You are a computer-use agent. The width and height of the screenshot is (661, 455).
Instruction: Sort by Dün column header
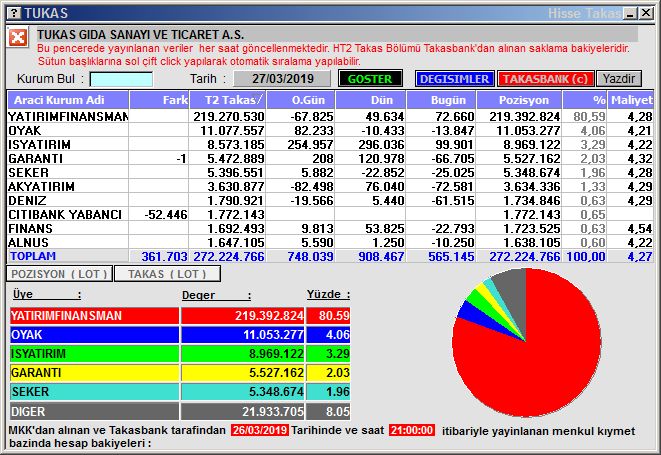click(x=371, y=100)
